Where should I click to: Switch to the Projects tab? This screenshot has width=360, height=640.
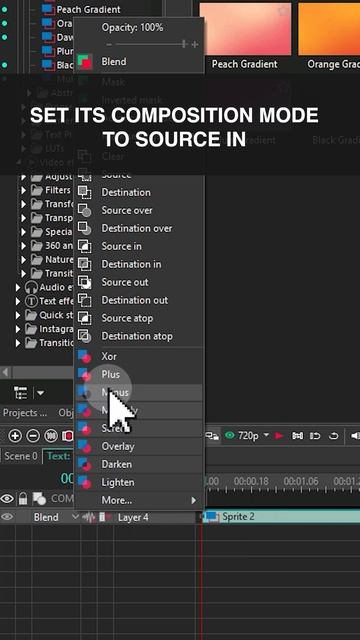[25, 413]
